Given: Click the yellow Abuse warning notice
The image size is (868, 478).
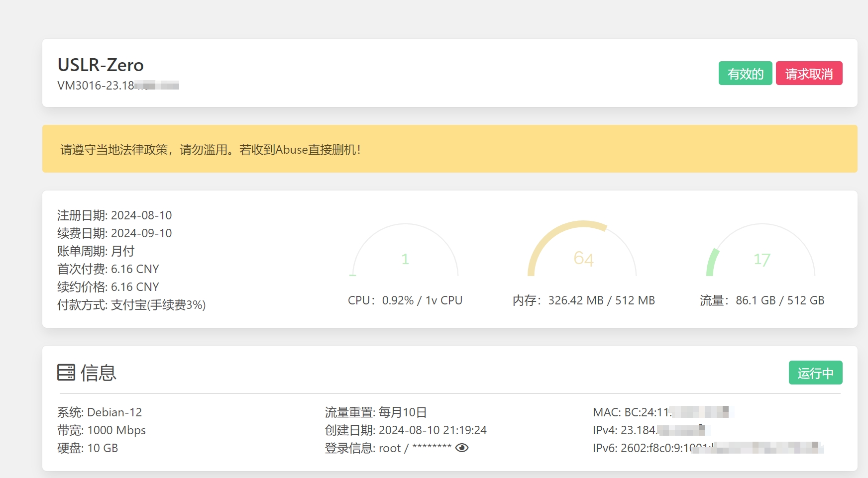Looking at the screenshot, I should pyautogui.click(x=449, y=149).
